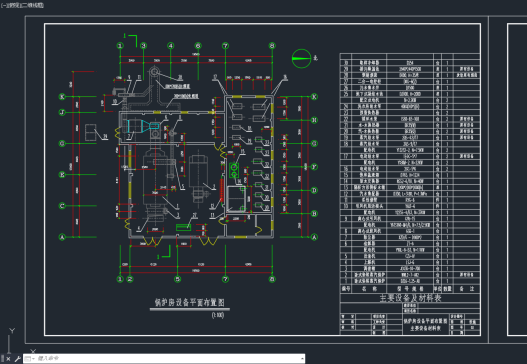
Task: Open the 二维线框 visual style menu
Action: [34, 5]
